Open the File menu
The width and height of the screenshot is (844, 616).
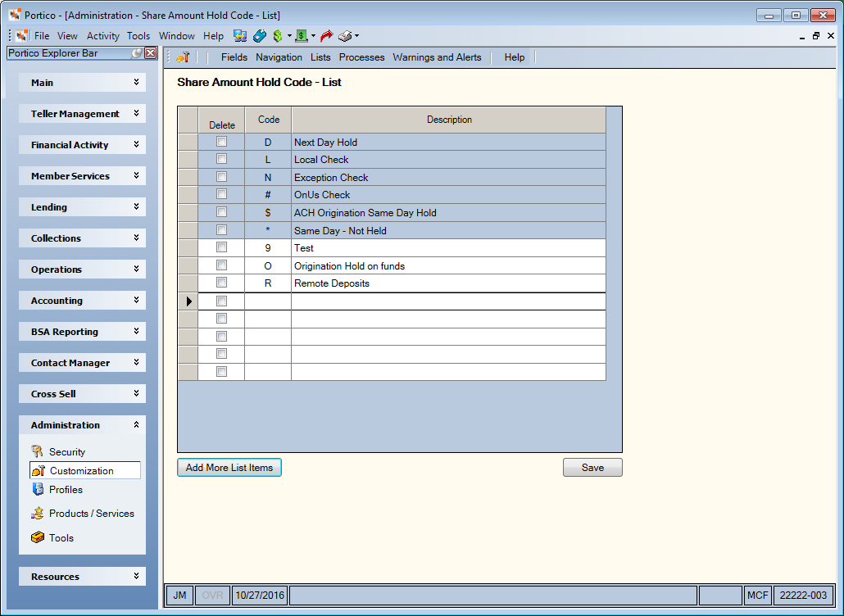pyautogui.click(x=42, y=36)
